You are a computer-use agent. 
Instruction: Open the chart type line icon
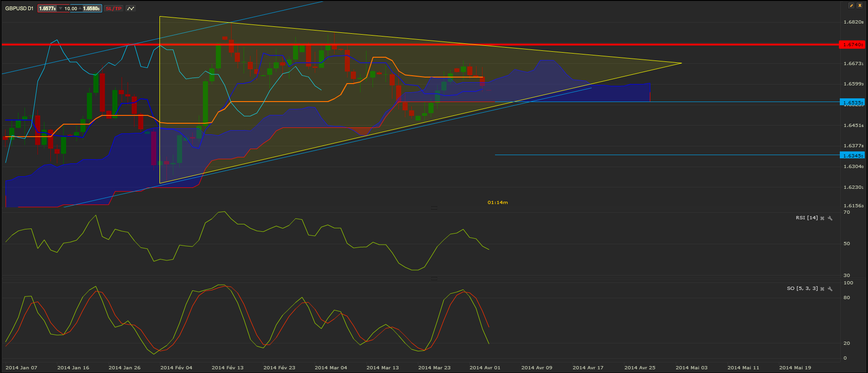pos(131,8)
